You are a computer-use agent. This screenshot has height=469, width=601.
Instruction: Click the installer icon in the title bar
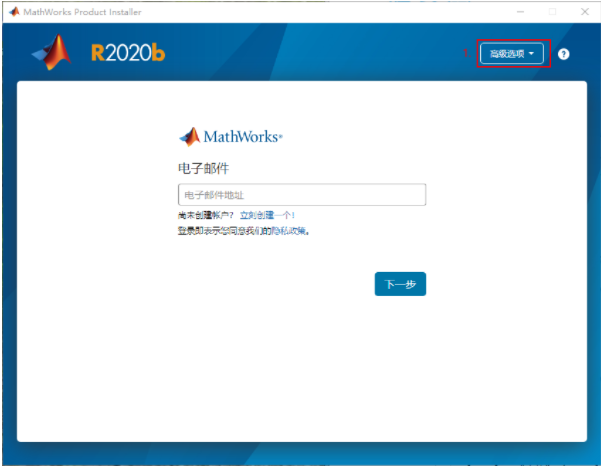14,12
